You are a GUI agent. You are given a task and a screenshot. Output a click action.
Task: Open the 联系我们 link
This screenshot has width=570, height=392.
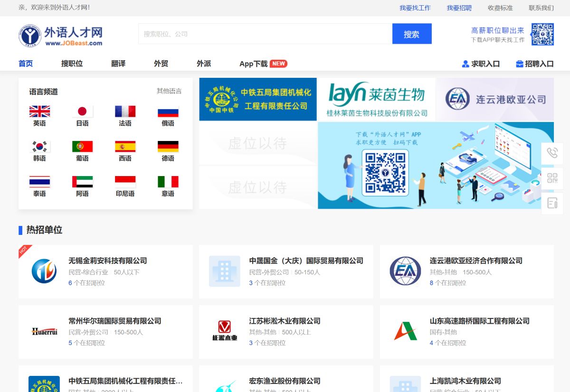541,8
